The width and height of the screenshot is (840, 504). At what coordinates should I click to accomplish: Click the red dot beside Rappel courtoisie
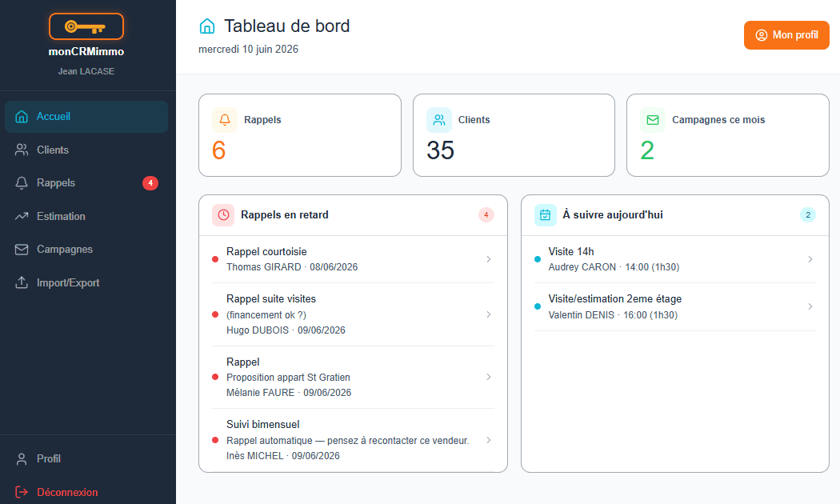(215, 259)
